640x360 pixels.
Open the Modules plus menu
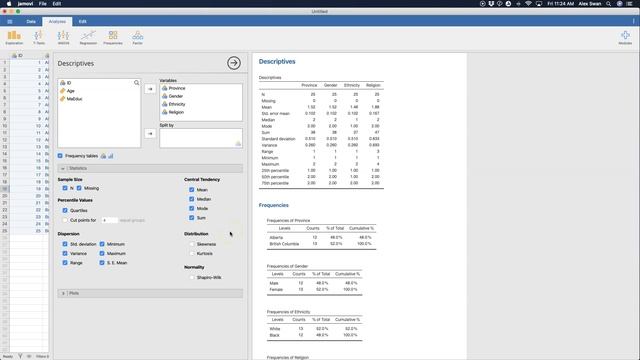tap(625, 37)
